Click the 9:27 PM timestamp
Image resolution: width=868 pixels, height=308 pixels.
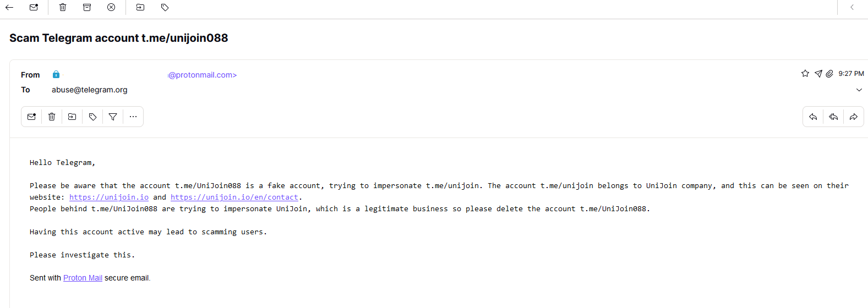851,73
